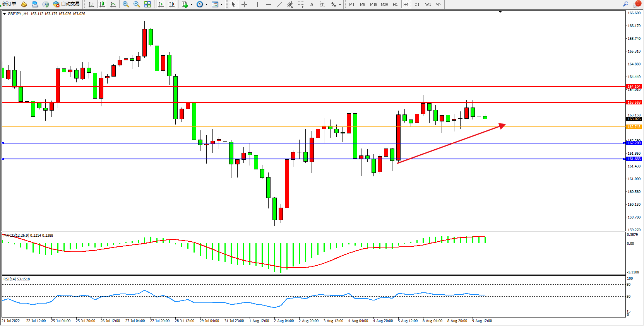Click the 新订单 new order button
Screen dimensions: 644x326
(x=9, y=4)
